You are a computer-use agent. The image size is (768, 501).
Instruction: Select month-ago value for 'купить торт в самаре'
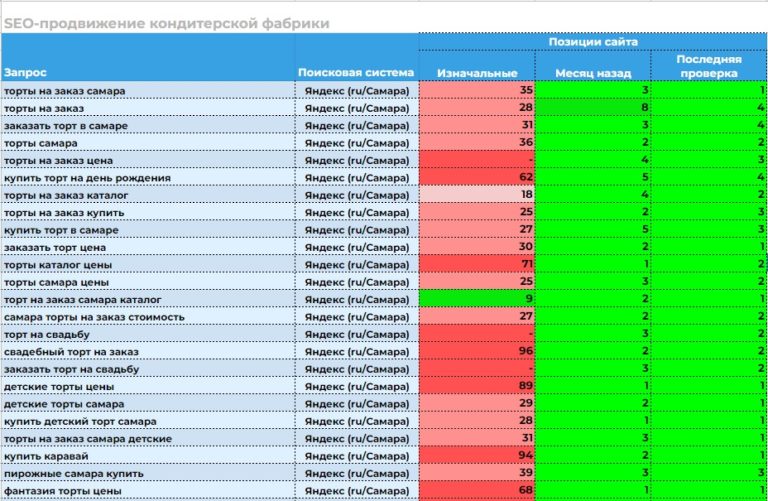(x=593, y=229)
